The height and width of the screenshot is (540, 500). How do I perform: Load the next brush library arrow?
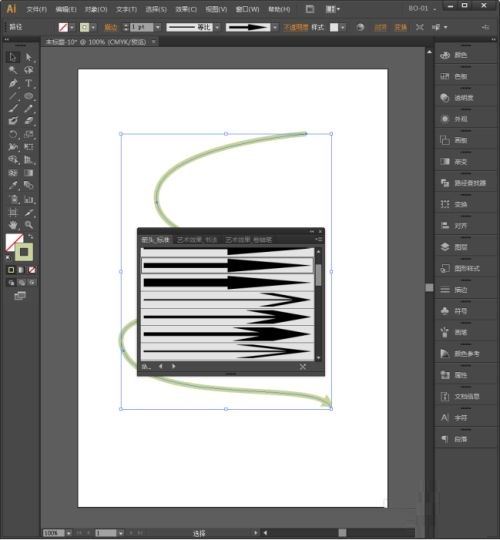pos(174,366)
